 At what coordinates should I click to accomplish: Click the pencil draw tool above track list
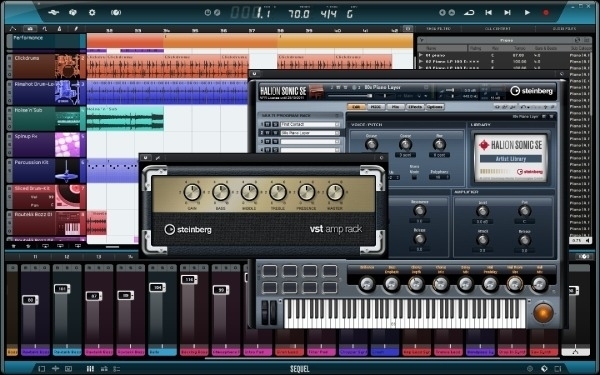pos(76,29)
